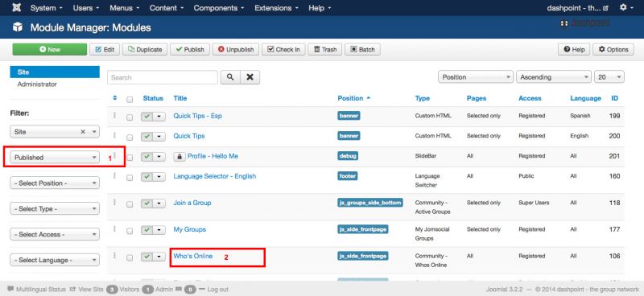644x296 pixels.
Task: Click drag handle of Quick Tips - Esp row
Action: coord(114,116)
